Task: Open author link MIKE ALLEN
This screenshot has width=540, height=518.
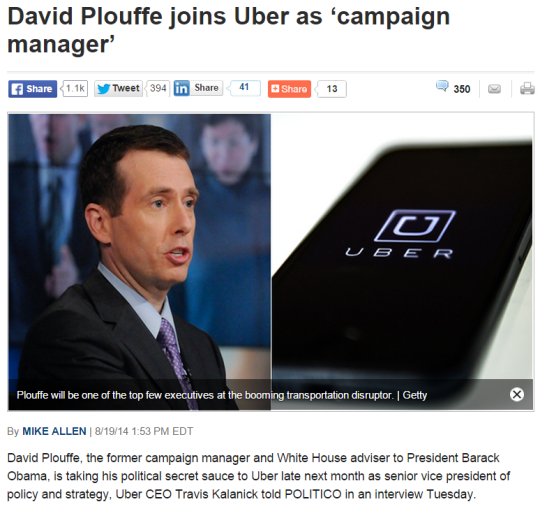Action: 54,431
